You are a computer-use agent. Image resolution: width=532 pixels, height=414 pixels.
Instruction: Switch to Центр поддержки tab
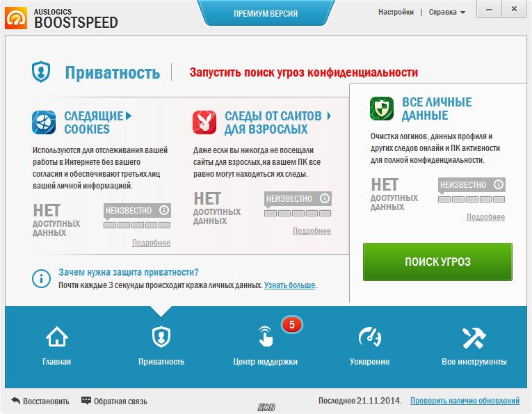point(266,346)
